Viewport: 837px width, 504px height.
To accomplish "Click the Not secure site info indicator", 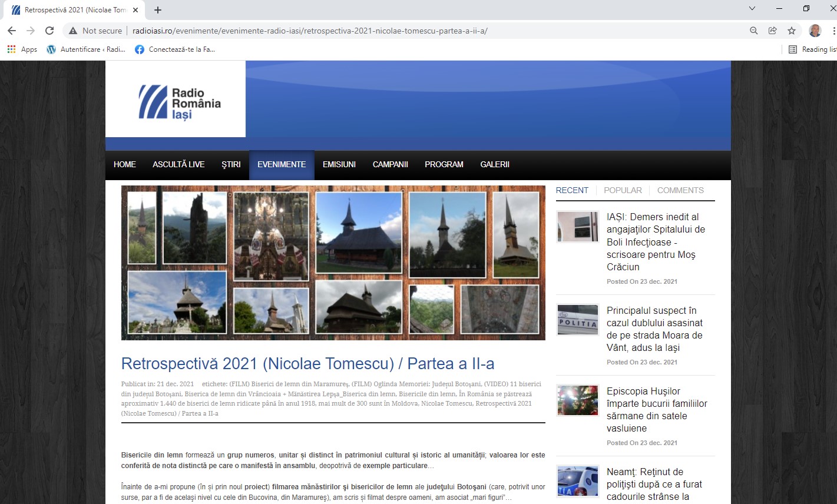I will pos(95,31).
